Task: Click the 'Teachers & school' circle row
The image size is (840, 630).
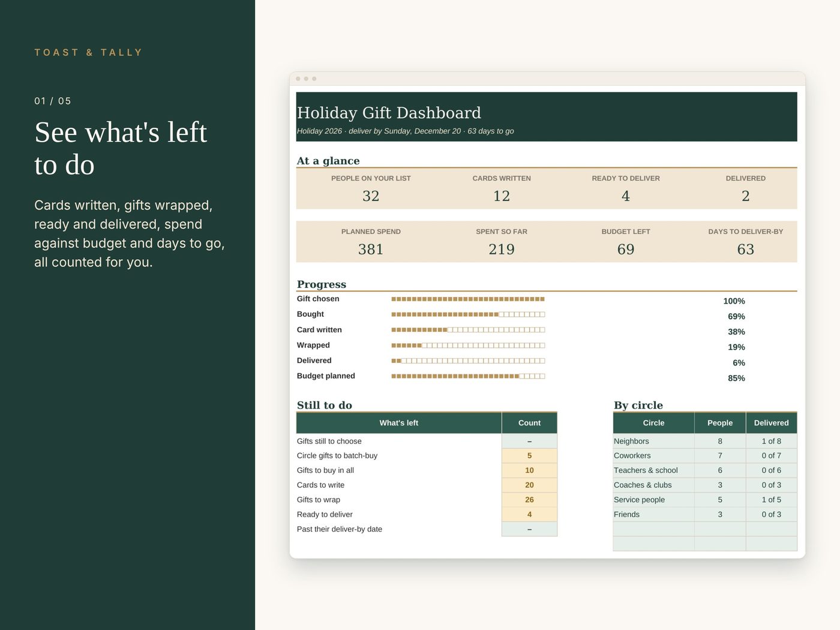Action: (x=705, y=470)
